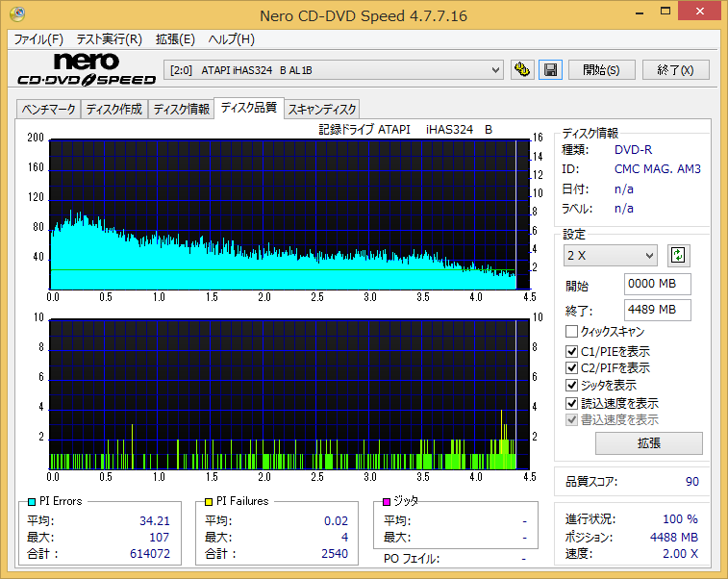This screenshot has width=728, height=579.
Task: Open the 2 X speed dropdown
Action: click(610, 256)
